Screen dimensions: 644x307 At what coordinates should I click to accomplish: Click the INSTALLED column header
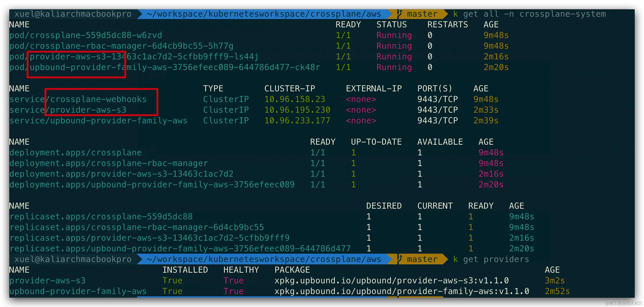(185, 270)
